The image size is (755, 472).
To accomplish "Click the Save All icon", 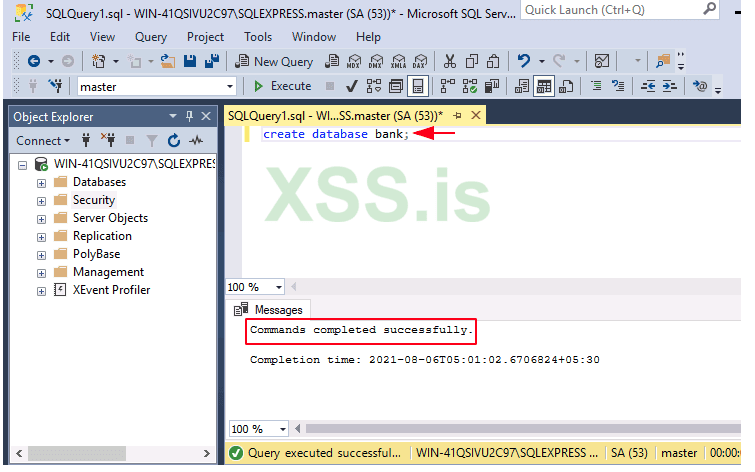I will [x=212, y=61].
